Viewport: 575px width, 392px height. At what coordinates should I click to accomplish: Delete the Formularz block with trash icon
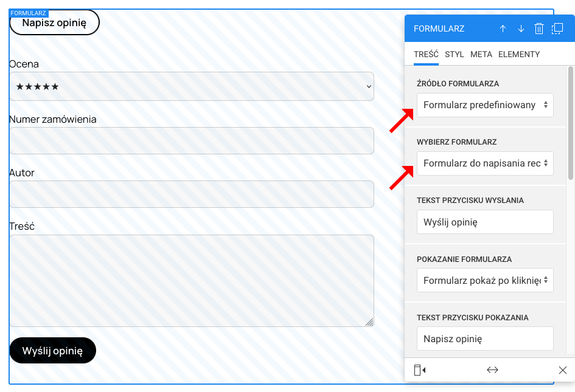click(538, 29)
